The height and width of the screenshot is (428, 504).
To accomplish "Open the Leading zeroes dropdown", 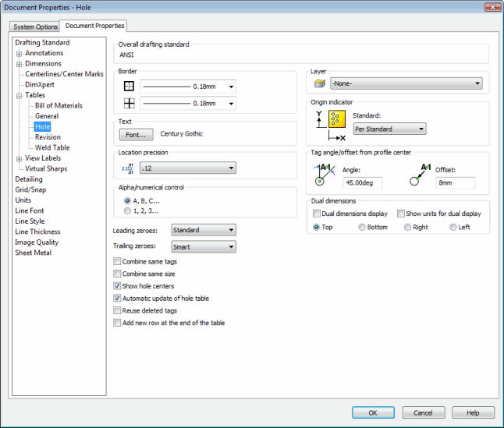I will pyautogui.click(x=204, y=230).
